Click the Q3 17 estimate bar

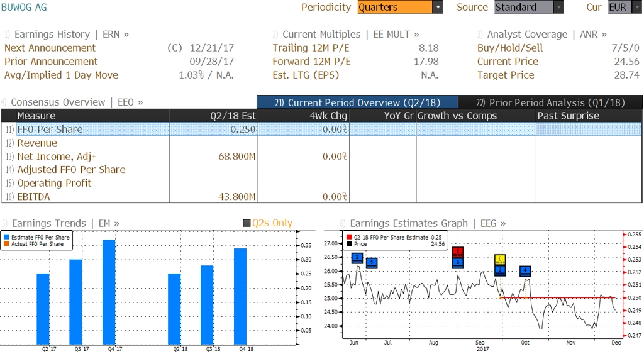pyautogui.click(x=75, y=302)
